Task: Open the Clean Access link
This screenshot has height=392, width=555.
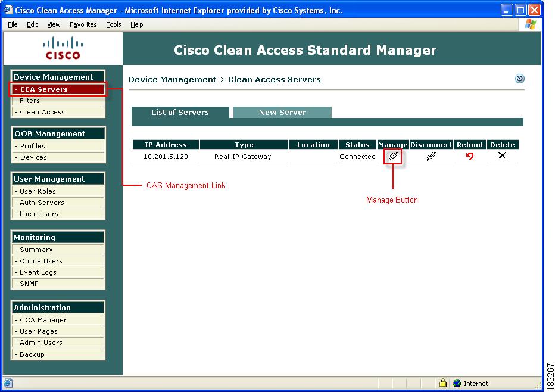Action: (x=58, y=112)
